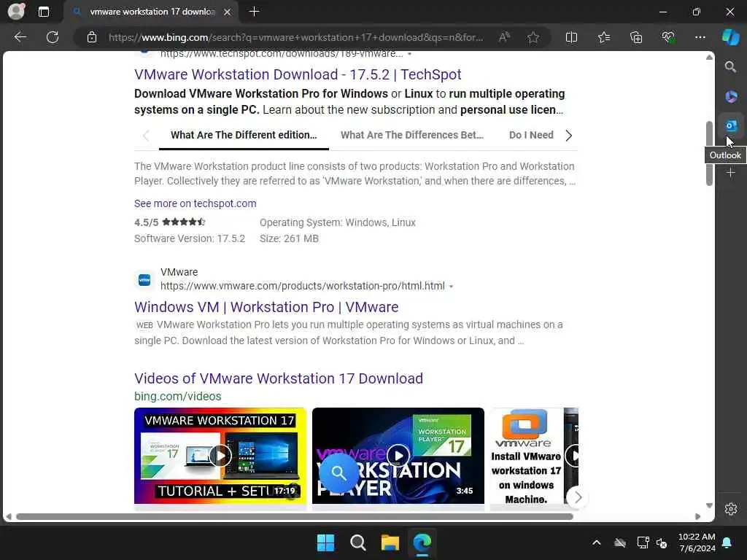
Task: Select 'What Are The Different edition...' tab
Action: 244,135
